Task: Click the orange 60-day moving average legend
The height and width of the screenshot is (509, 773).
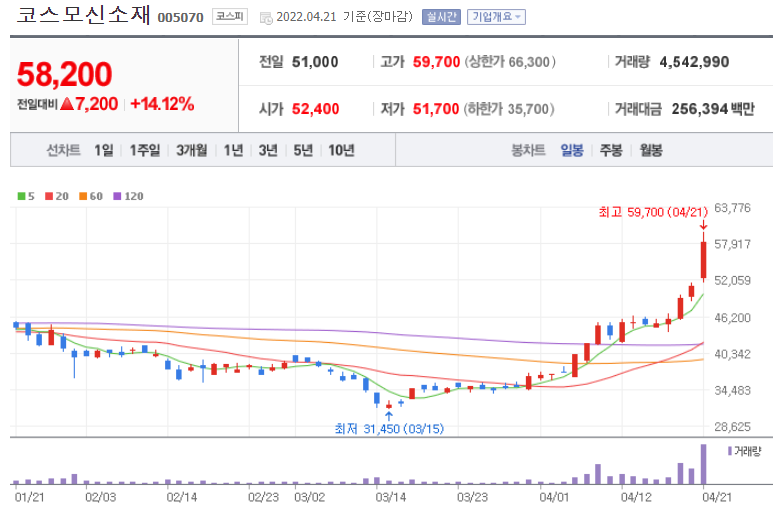Action: [91, 196]
